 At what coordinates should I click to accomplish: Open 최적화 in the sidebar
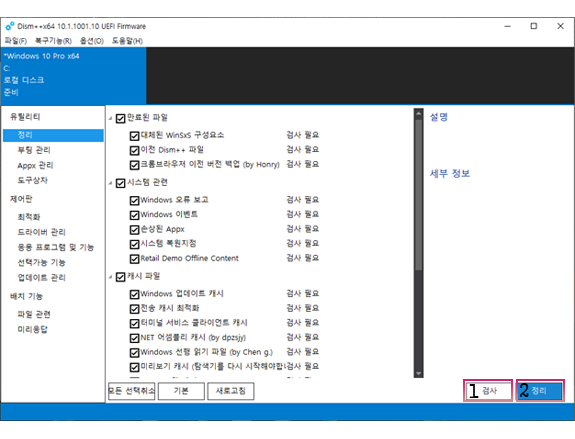click(29, 217)
